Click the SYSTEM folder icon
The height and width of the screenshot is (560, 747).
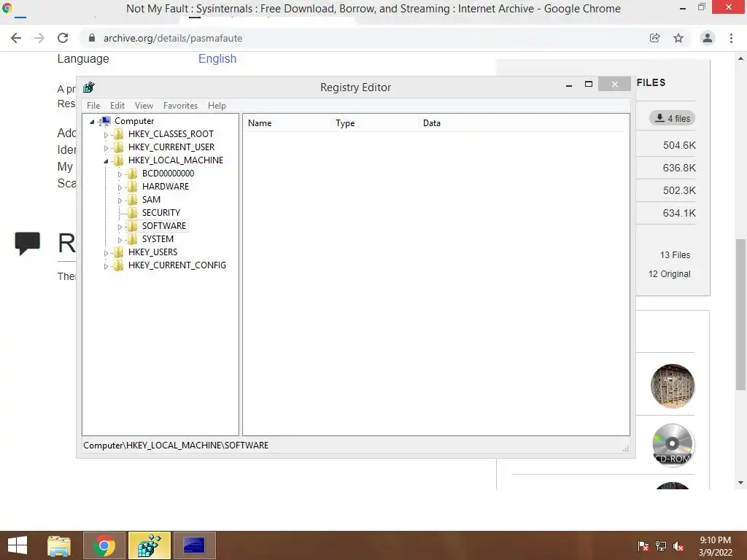pyautogui.click(x=133, y=238)
